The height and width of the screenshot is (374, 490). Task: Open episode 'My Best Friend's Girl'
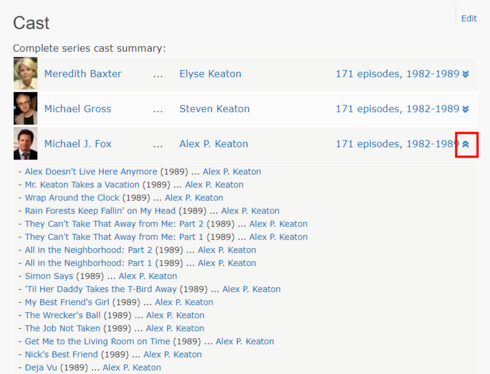(67, 302)
